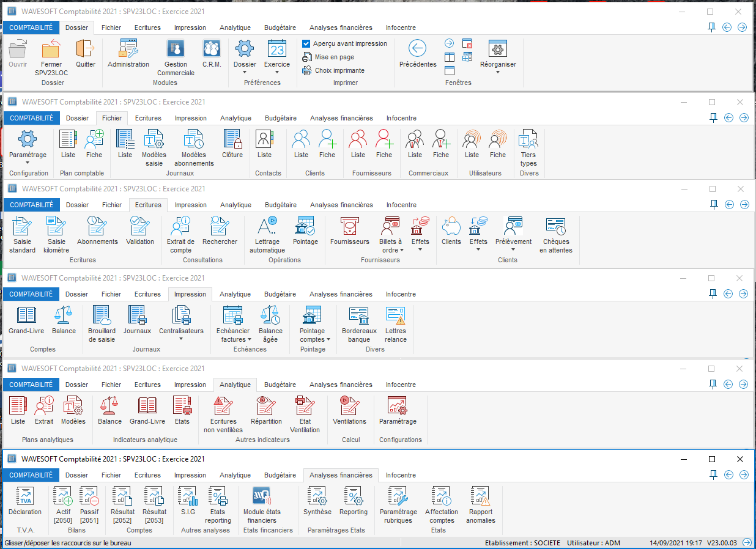Select Fichier tab in fifth window
This screenshot has width=756, height=549.
coord(111,385)
